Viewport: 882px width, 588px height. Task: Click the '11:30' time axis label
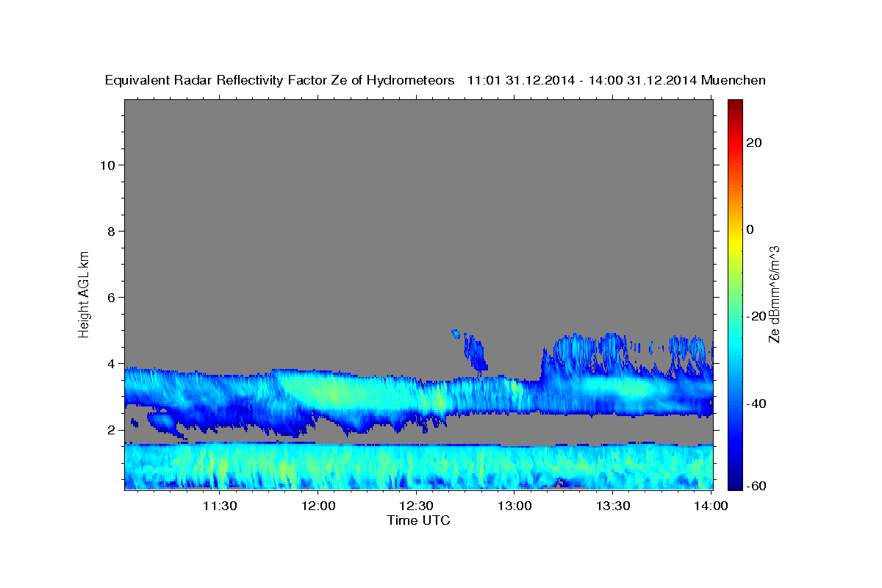click(x=219, y=506)
